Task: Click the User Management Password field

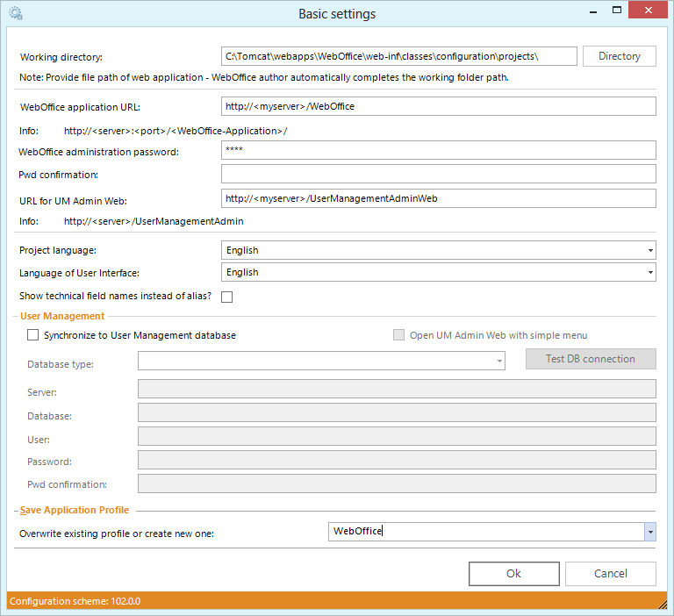Action: click(x=397, y=460)
